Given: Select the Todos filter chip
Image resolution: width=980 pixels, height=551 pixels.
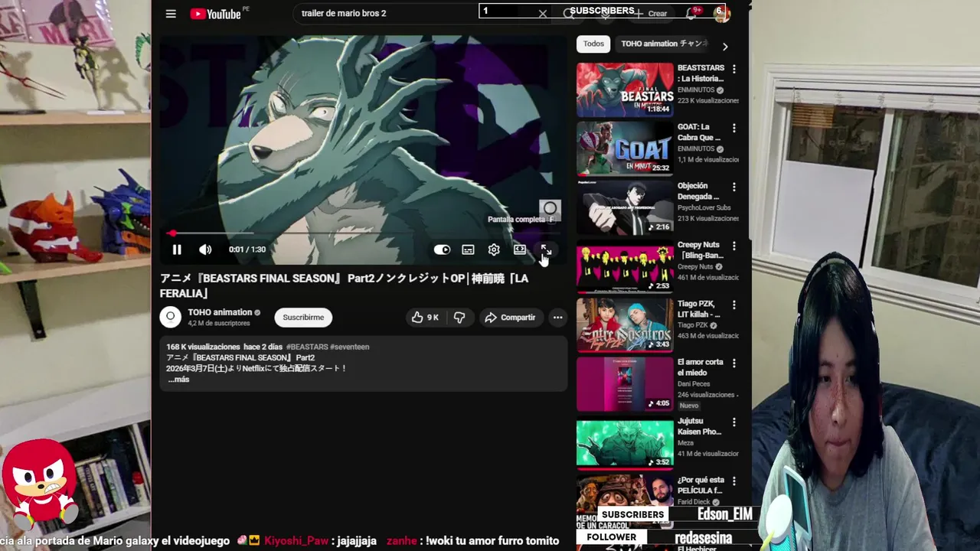Looking at the screenshot, I should click(x=593, y=44).
